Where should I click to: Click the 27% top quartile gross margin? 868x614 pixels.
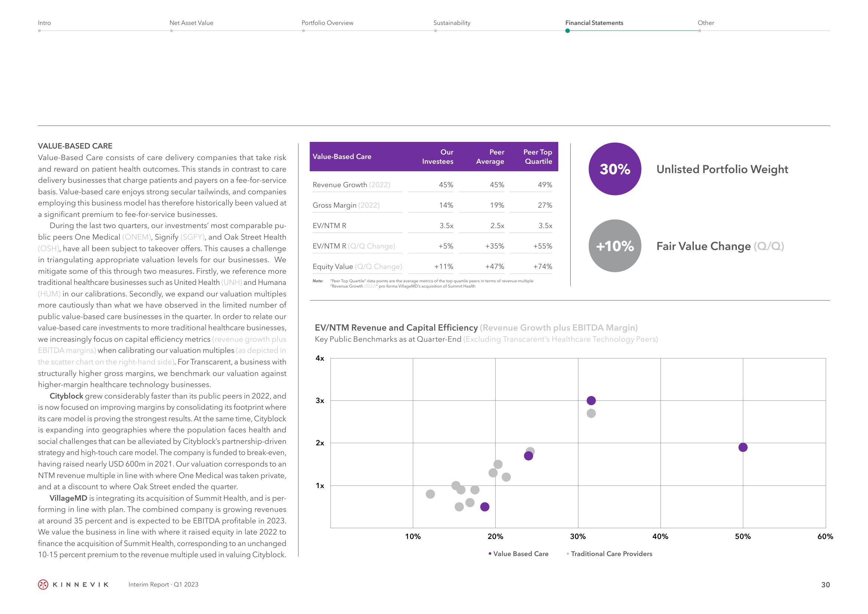pos(545,205)
